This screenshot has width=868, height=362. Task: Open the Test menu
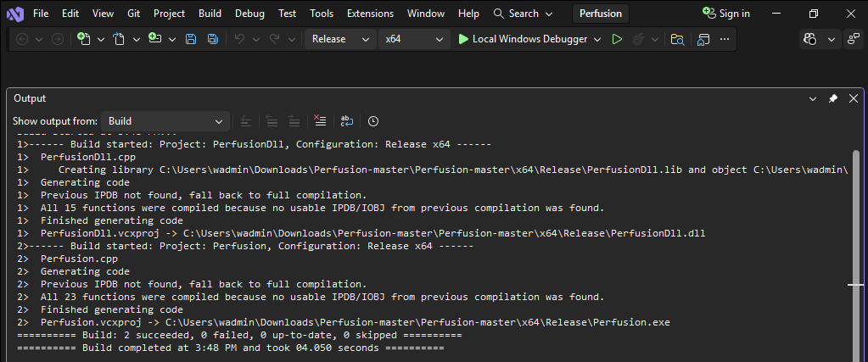pos(288,14)
